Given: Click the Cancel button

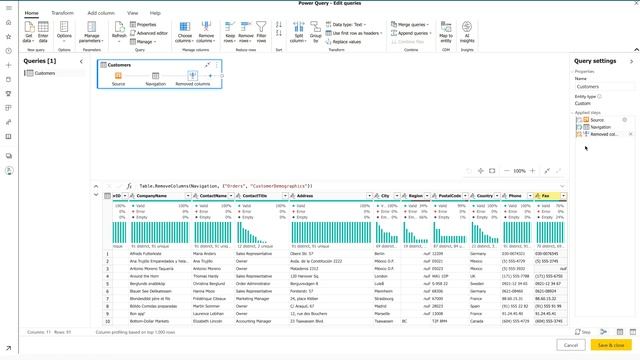Looking at the screenshot, I should tap(571, 345).
